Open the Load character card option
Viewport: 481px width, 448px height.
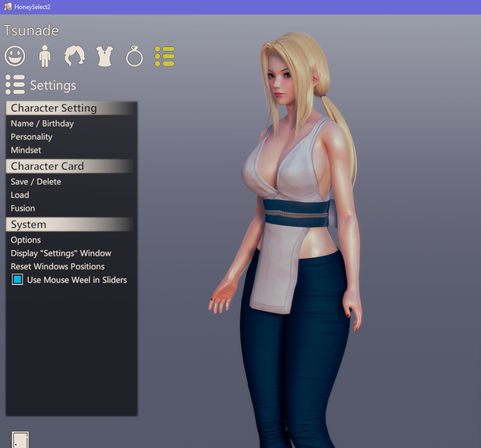(x=20, y=195)
